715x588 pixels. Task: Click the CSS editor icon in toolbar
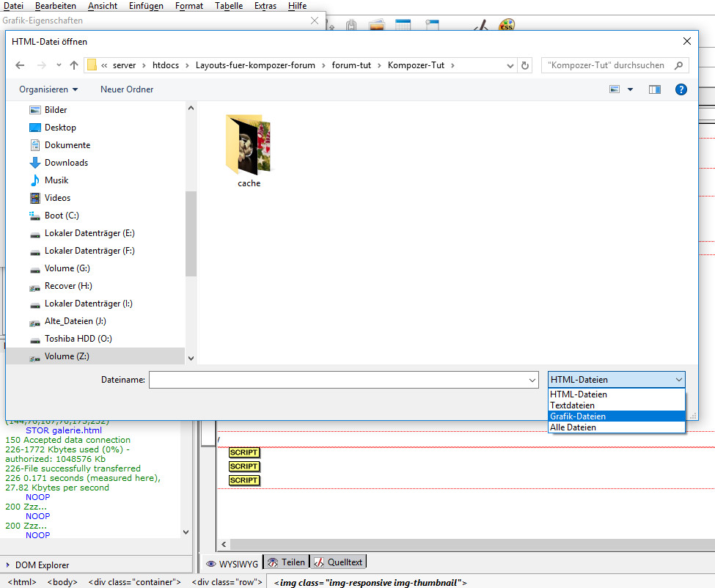click(x=507, y=25)
